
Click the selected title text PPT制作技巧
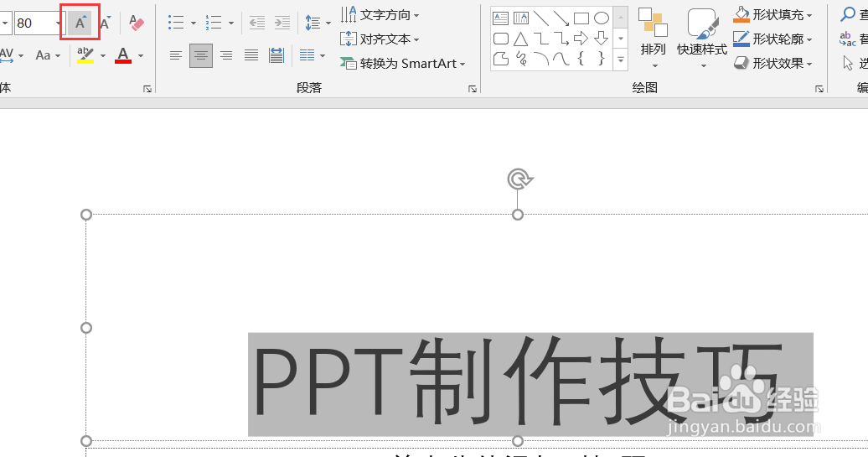tap(518, 382)
